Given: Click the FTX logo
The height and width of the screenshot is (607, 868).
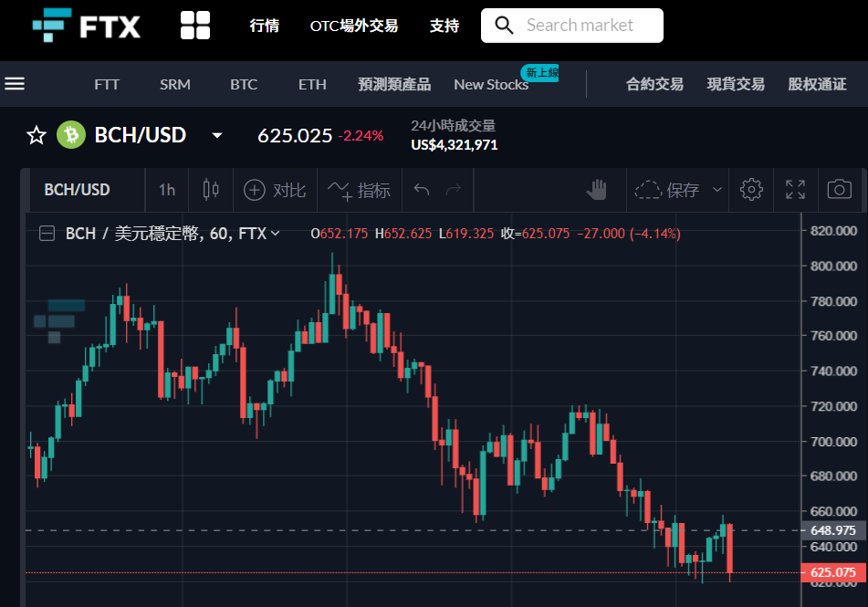Looking at the screenshot, I should click(87, 26).
